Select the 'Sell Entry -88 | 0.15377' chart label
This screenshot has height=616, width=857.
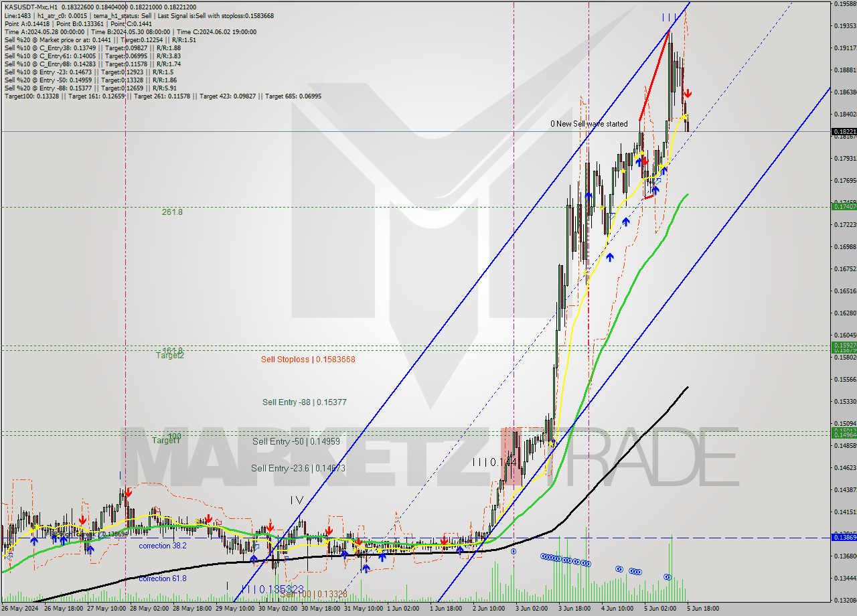click(x=305, y=402)
